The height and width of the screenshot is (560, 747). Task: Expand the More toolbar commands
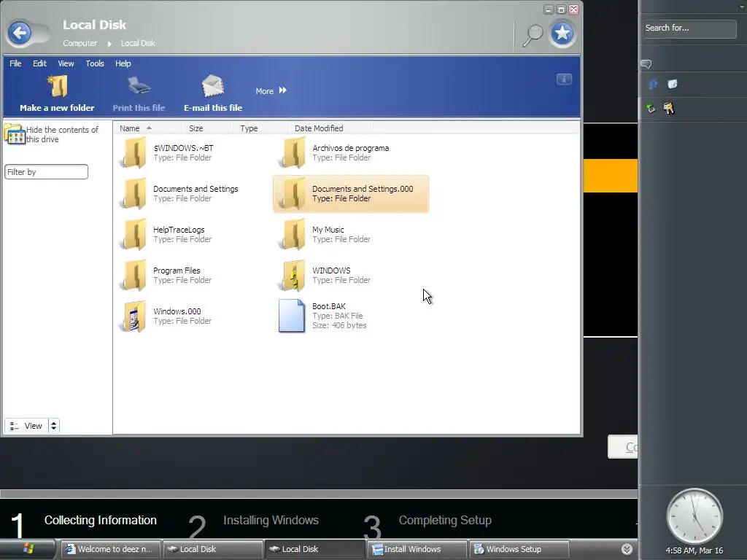271,90
